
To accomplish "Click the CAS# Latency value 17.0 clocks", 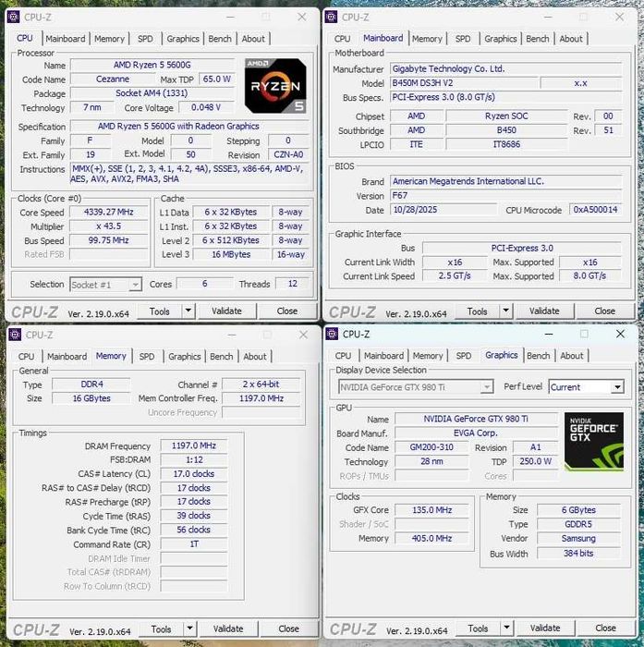I will 194,473.
